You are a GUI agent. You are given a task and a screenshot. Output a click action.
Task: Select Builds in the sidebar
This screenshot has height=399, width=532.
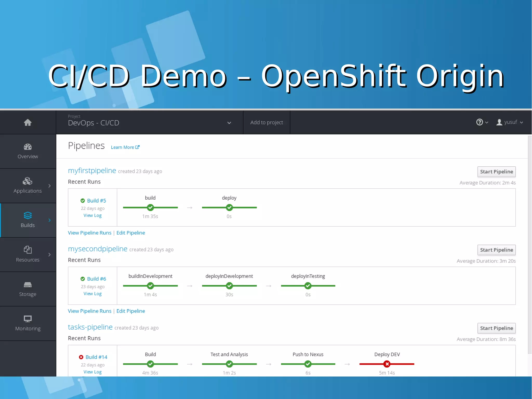28,220
